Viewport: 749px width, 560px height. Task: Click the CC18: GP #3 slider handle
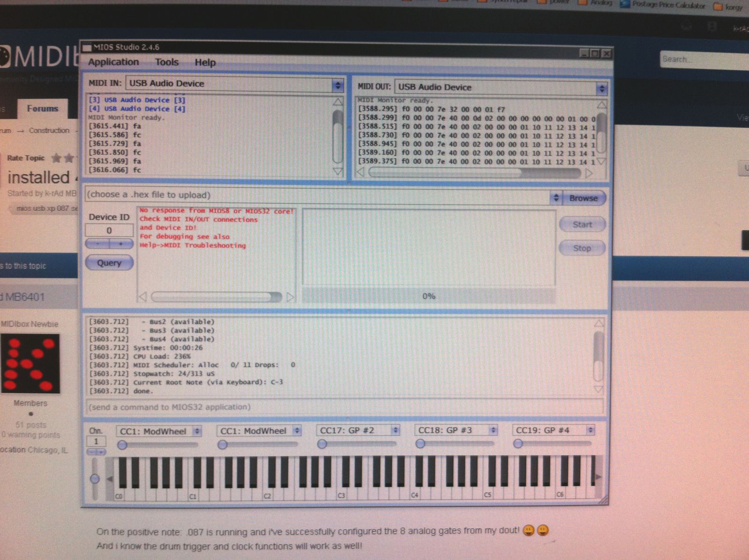pos(420,444)
